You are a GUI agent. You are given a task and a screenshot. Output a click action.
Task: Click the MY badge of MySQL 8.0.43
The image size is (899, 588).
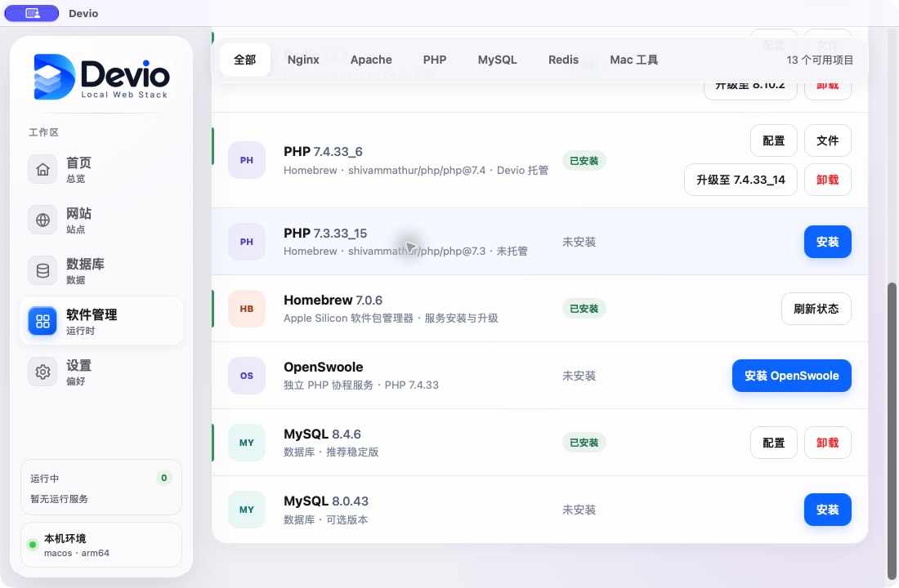click(x=247, y=510)
